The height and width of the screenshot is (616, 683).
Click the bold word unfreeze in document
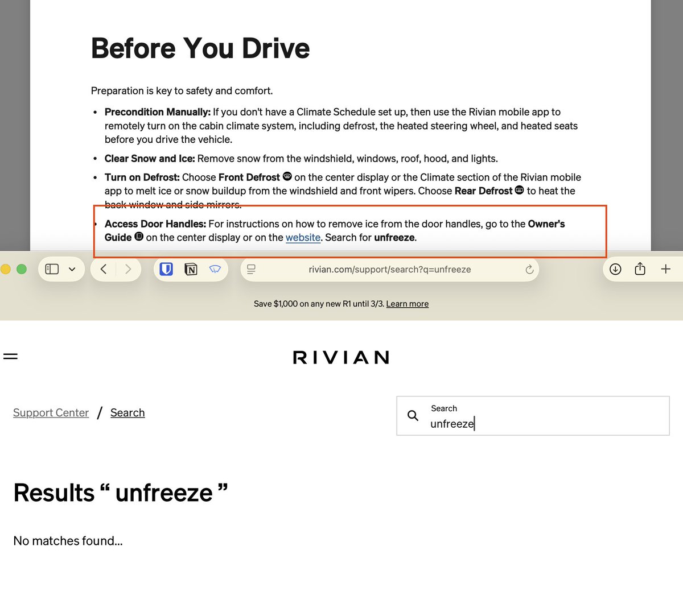[x=394, y=238]
